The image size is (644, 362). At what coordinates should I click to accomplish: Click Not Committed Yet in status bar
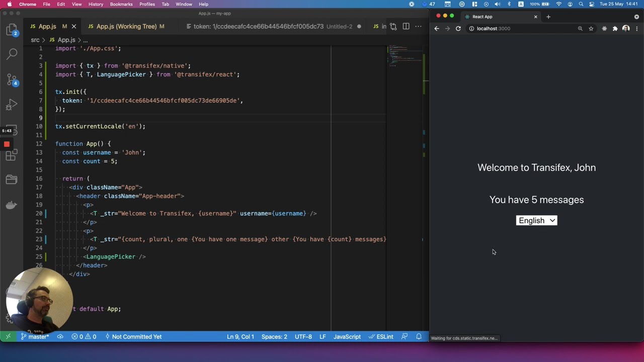pos(133,336)
